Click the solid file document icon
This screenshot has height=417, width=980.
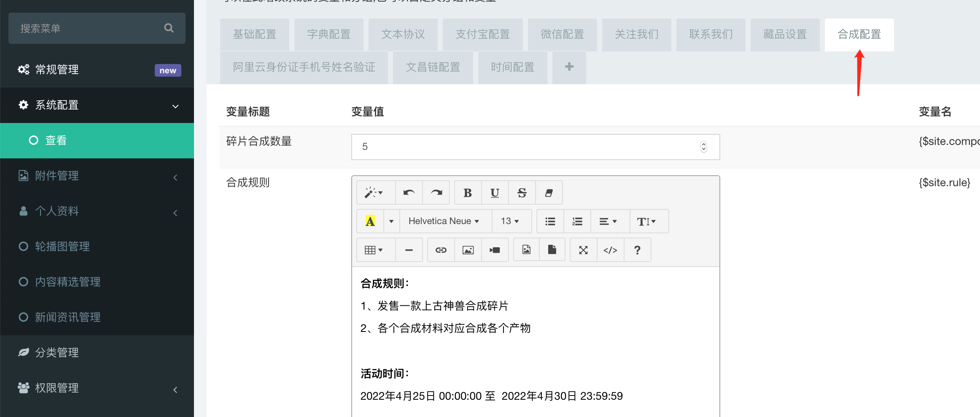[552, 250]
